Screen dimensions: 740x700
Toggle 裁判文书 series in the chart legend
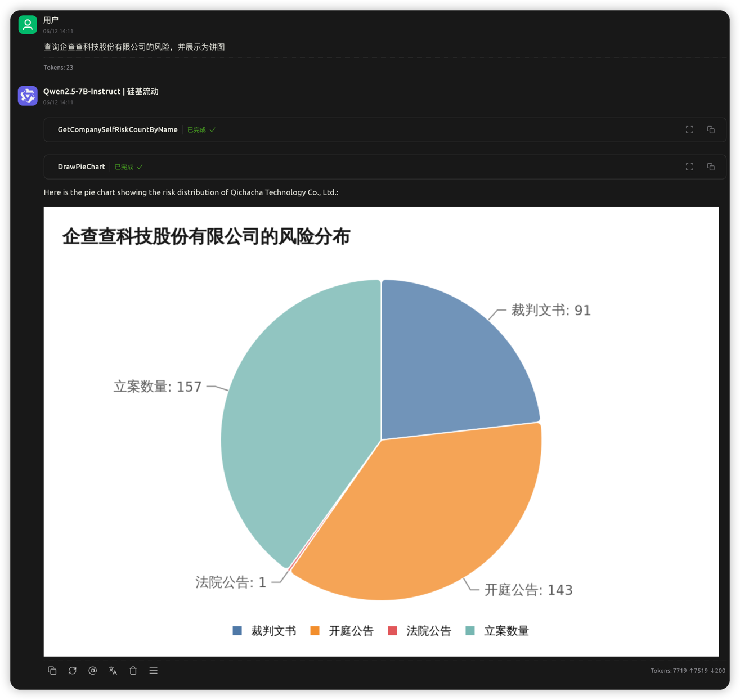[264, 631]
